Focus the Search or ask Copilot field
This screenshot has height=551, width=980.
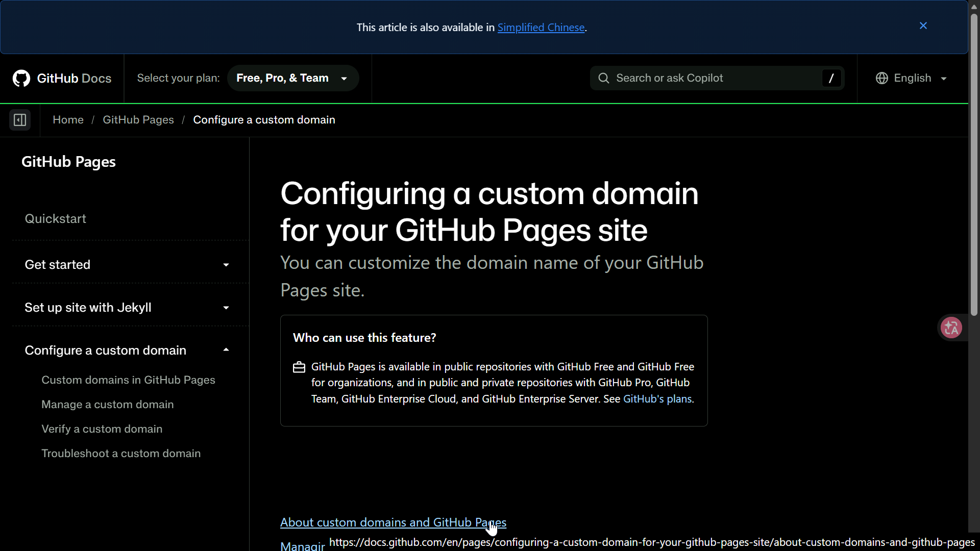pyautogui.click(x=717, y=78)
